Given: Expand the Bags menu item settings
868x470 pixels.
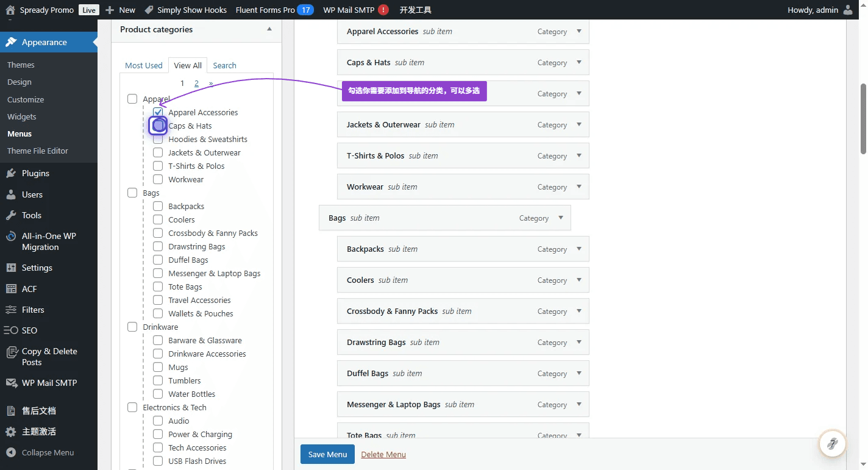Looking at the screenshot, I should 560,218.
